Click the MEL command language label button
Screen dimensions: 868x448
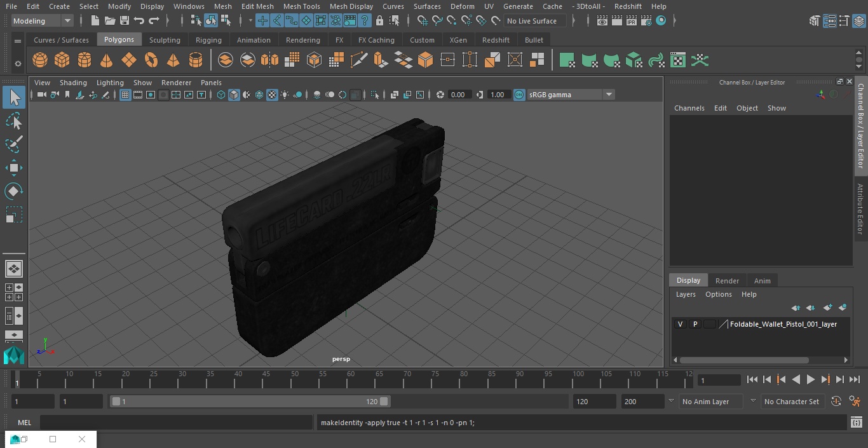24,423
